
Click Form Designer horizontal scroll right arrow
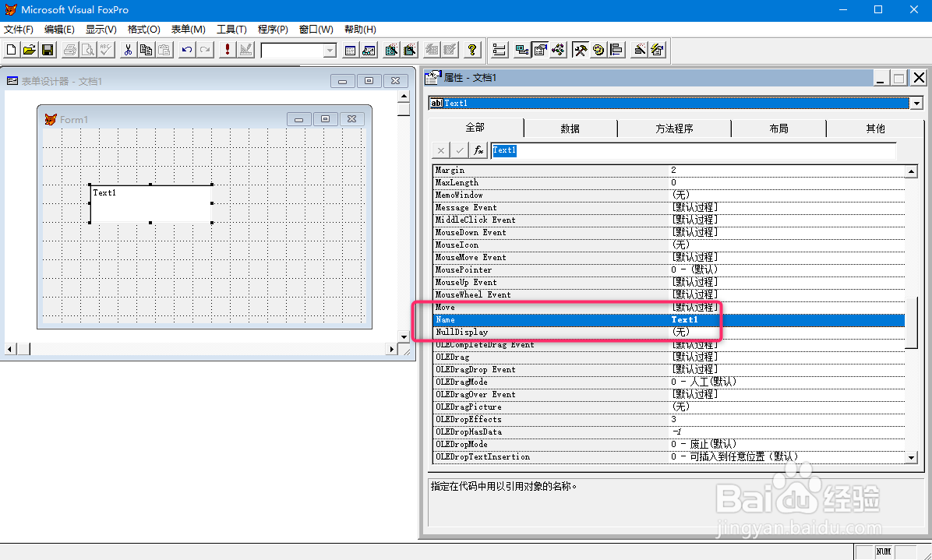392,349
